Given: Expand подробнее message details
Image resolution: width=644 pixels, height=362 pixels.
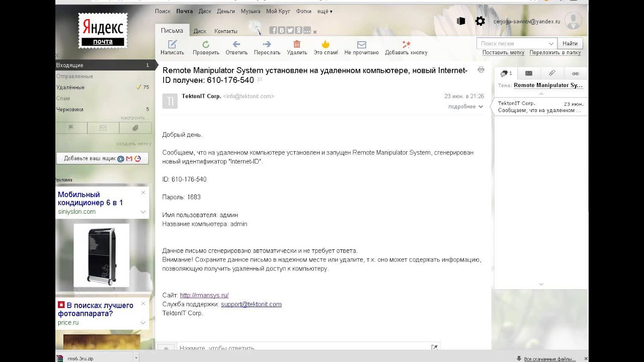Looking at the screenshot, I should tap(465, 107).
